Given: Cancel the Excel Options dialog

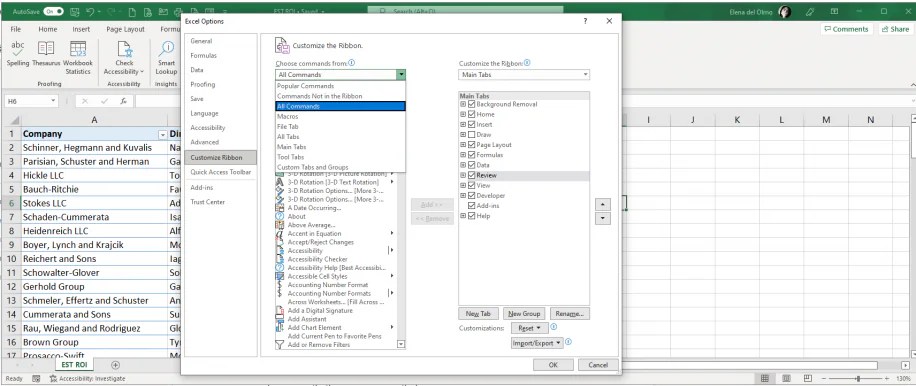Looking at the screenshot, I should (598, 365).
